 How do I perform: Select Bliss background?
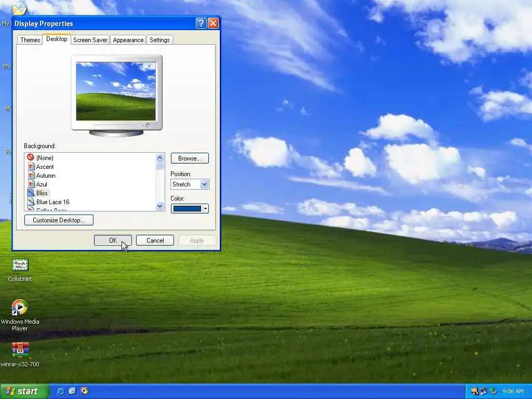click(x=42, y=193)
